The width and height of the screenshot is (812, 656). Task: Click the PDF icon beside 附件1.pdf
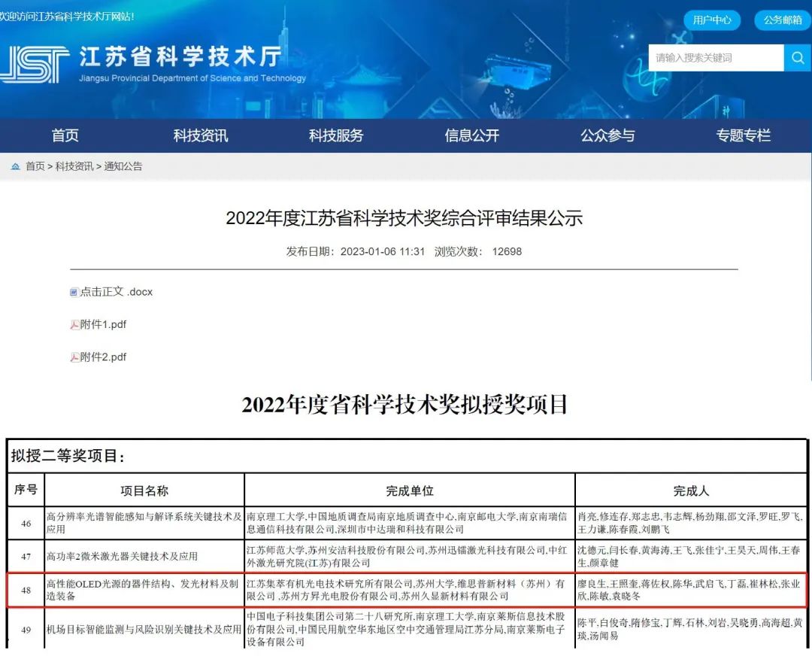coord(74,325)
